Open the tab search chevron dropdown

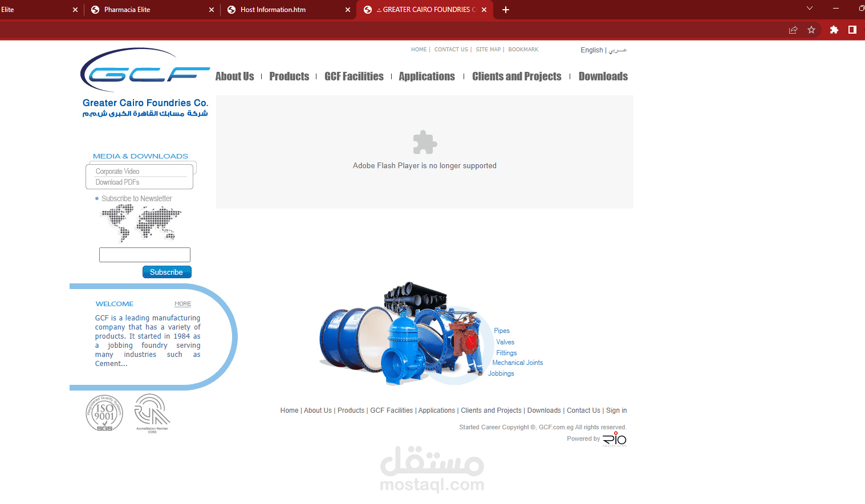[x=810, y=9]
